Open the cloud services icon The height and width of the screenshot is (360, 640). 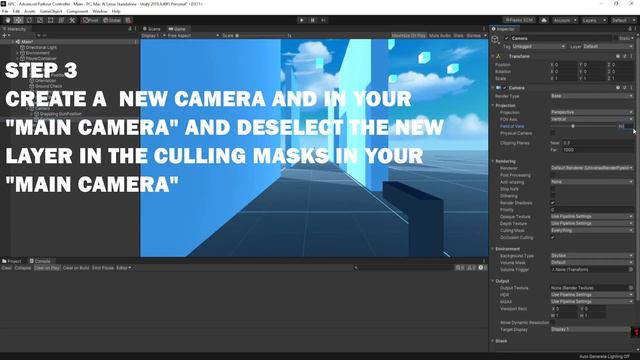tap(544, 20)
